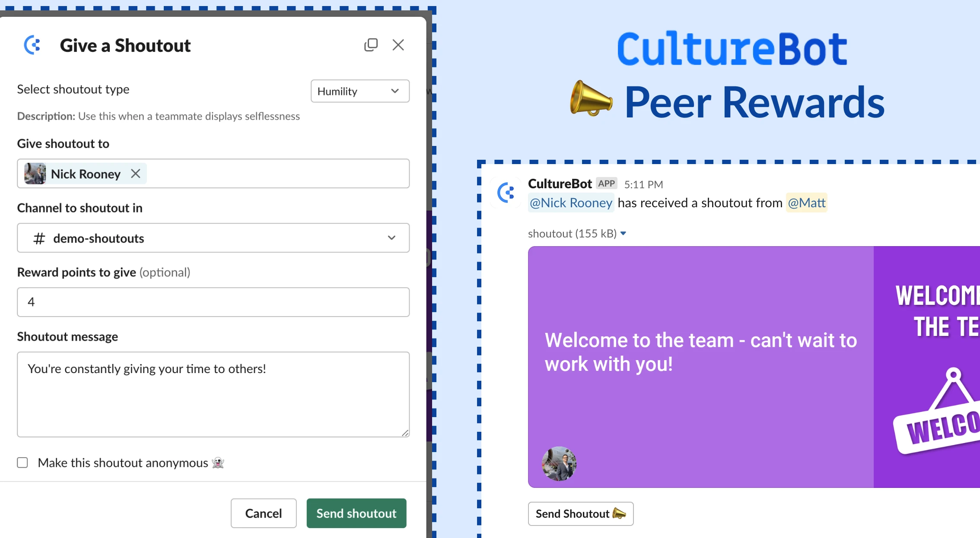Toggle the Make shoutout anonymous checkbox
The height and width of the screenshot is (538, 980).
click(x=22, y=463)
